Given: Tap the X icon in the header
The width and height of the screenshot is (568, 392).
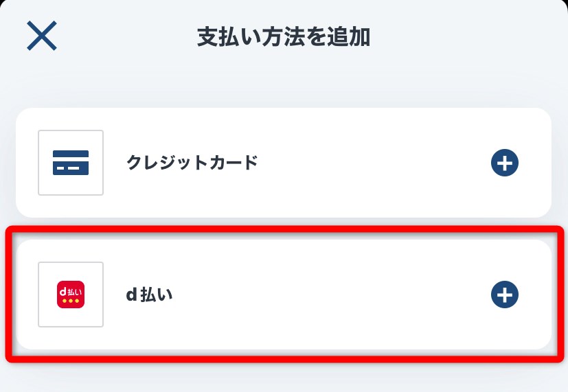Looking at the screenshot, I should pos(41,36).
